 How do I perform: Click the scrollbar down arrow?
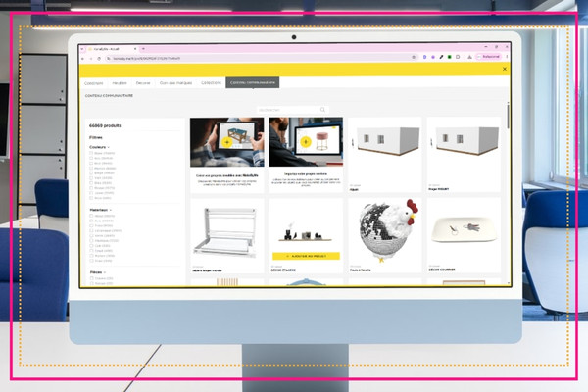click(509, 283)
